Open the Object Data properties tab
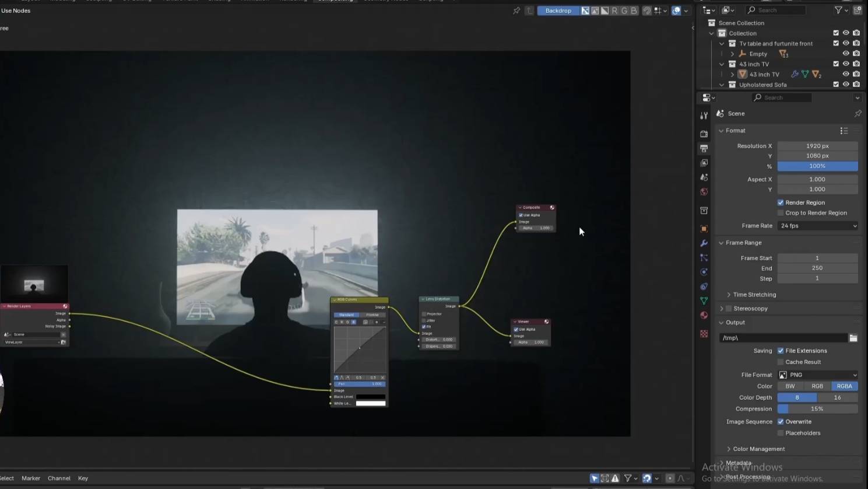 pyautogui.click(x=704, y=301)
